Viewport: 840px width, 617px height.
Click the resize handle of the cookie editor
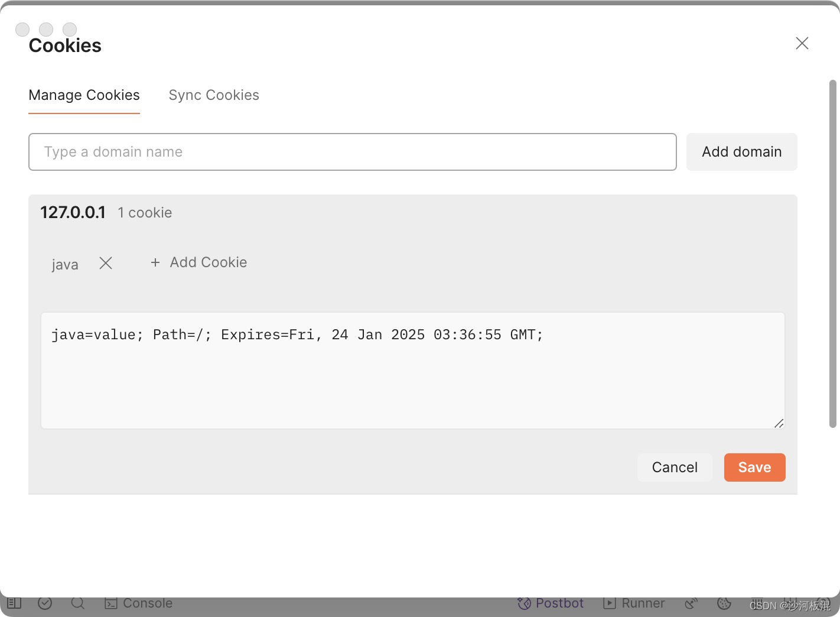pyautogui.click(x=779, y=423)
